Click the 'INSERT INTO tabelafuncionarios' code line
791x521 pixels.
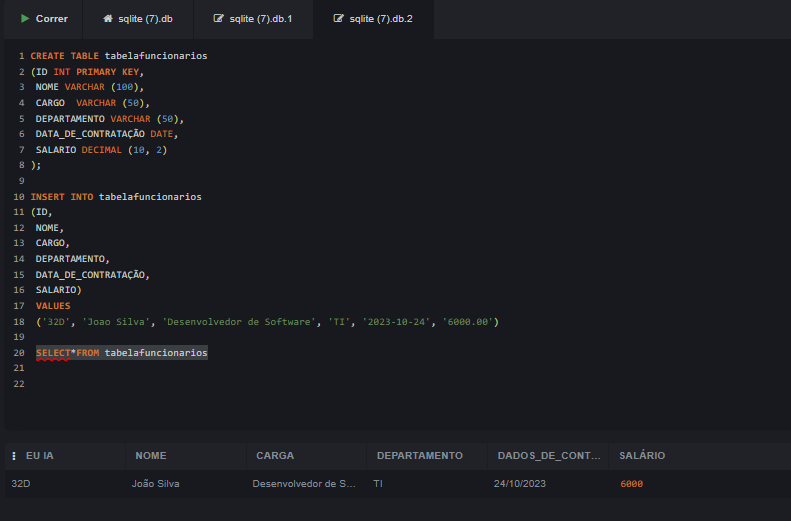pos(116,197)
